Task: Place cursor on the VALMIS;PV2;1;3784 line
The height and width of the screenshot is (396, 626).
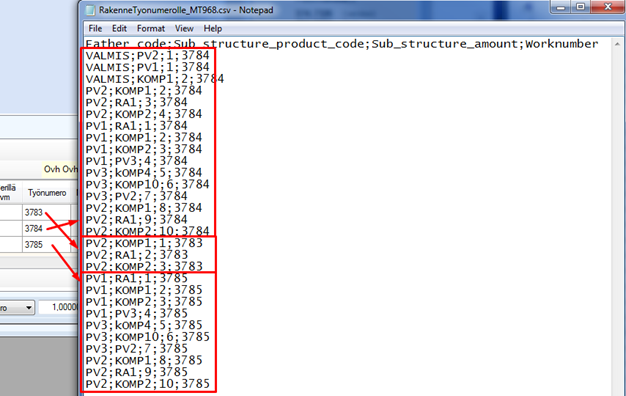Action: tap(147, 55)
